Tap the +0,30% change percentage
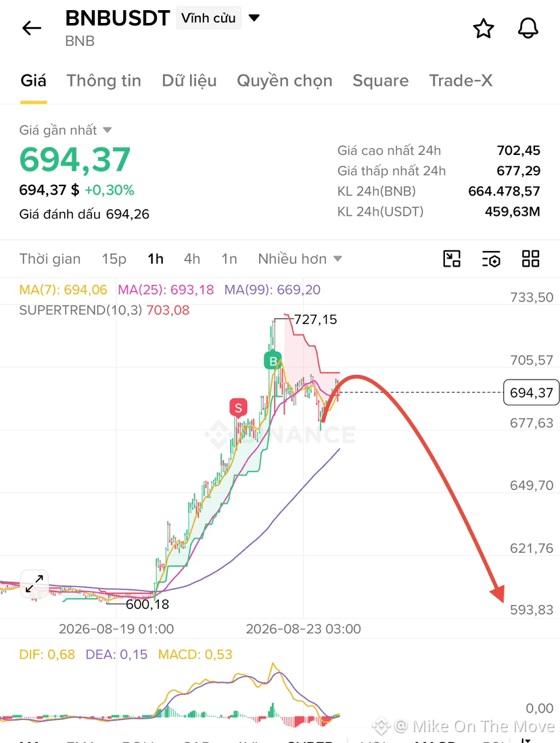This screenshot has width=560, height=743. click(110, 190)
